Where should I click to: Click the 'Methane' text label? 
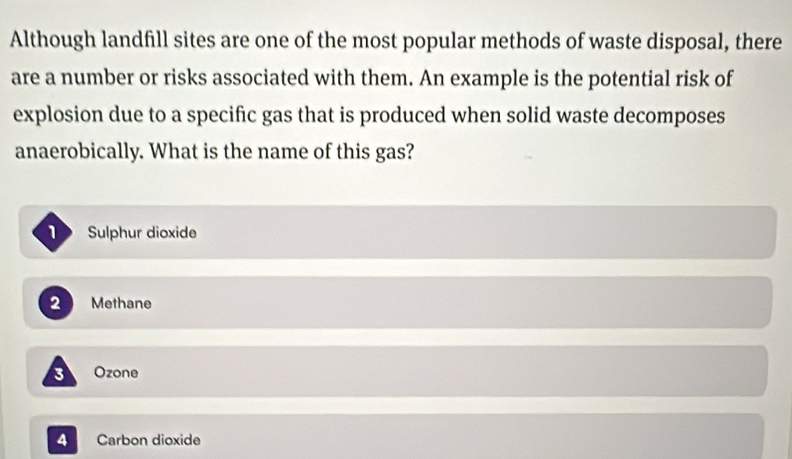coord(121,303)
